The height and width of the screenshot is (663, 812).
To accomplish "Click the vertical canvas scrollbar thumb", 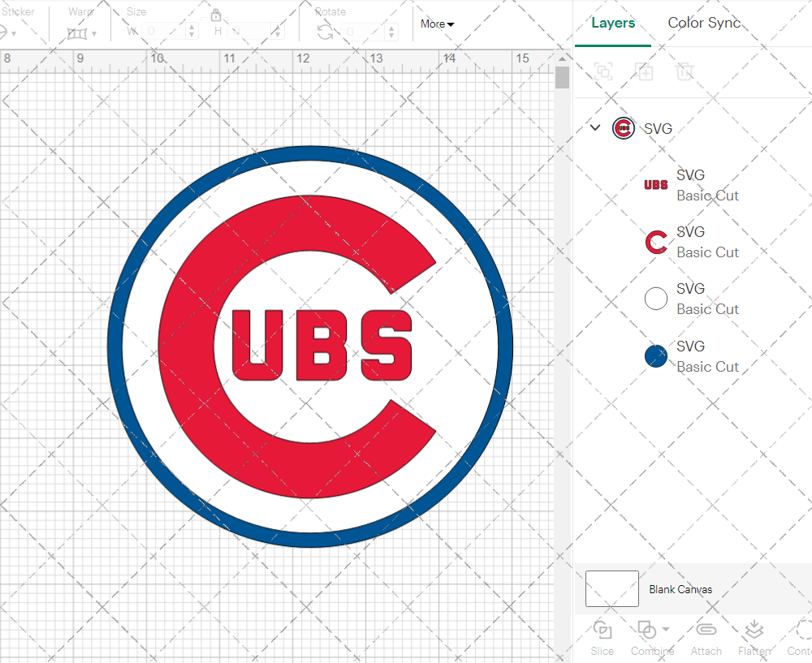I will (x=562, y=77).
